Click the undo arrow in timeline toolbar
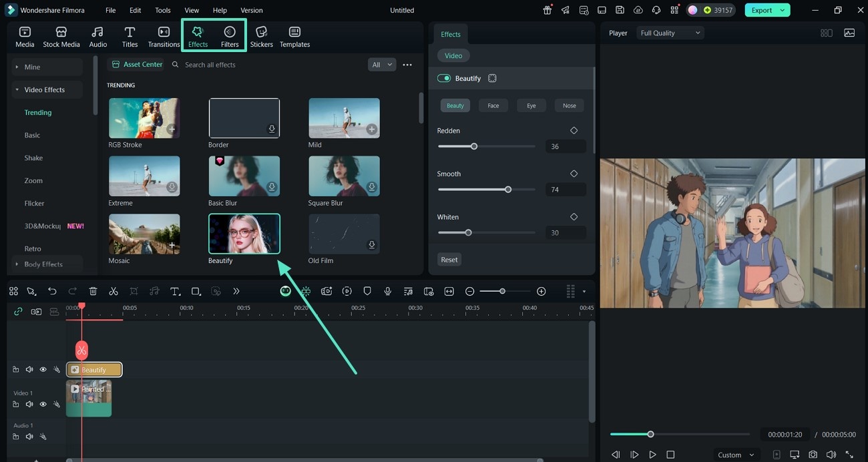Viewport: 868px width, 462px height. pyautogui.click(x=52, y=291)
